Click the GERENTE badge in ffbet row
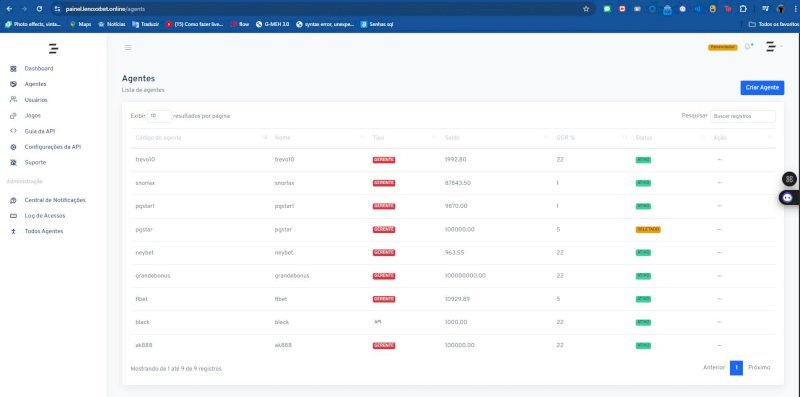The height and width of the screenshot is (397, 800). (384, 299)
